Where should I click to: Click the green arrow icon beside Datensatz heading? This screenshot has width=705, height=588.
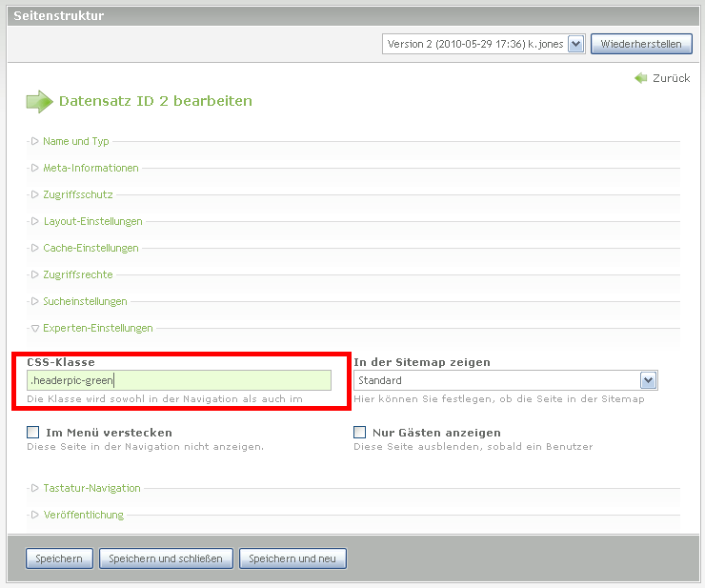[39, 101]
